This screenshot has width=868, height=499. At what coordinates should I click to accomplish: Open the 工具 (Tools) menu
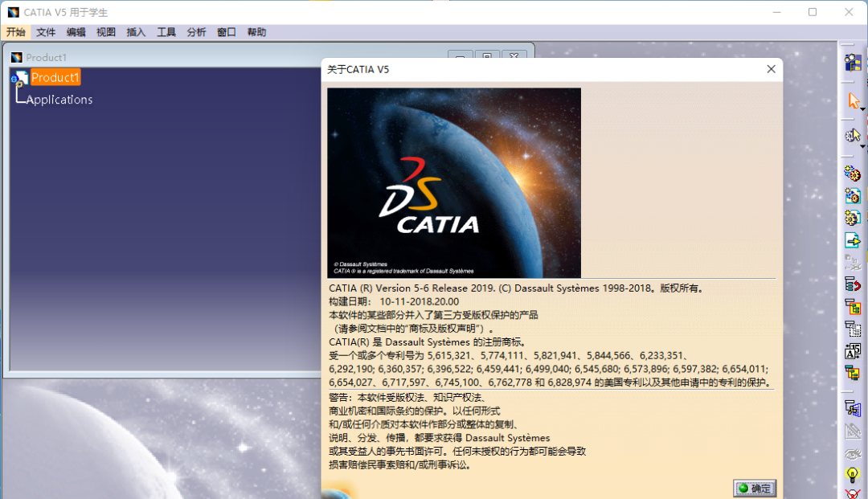coord(166,32)
